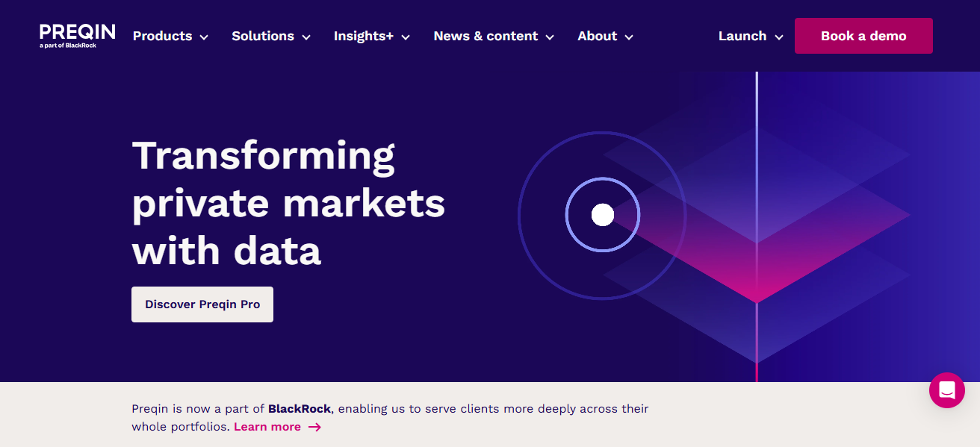Click the white dot in the circle graphic
Screen dimensions: 980x447
tap(602, 215)
